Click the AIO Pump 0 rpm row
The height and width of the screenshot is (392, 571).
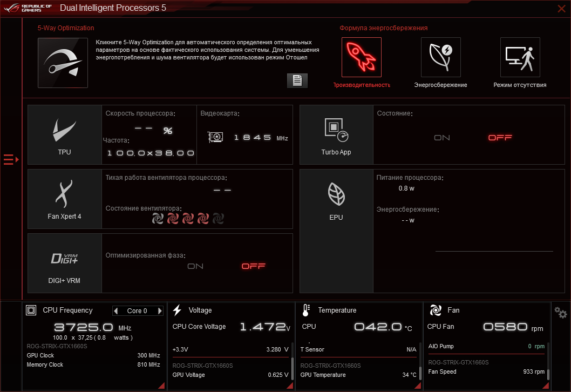coord(486,346)
